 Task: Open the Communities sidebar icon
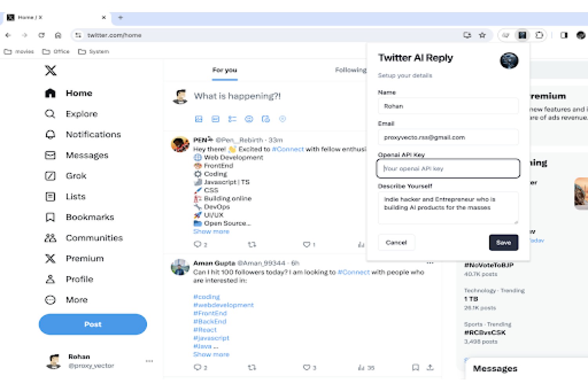click(x=50, y=238)
